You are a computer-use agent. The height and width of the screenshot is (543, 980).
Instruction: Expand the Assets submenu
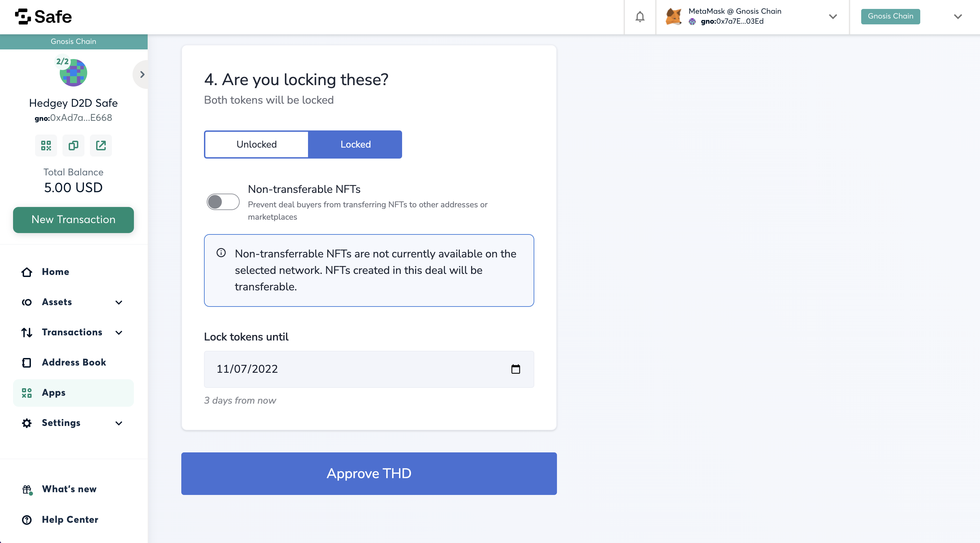click(119, 302)
